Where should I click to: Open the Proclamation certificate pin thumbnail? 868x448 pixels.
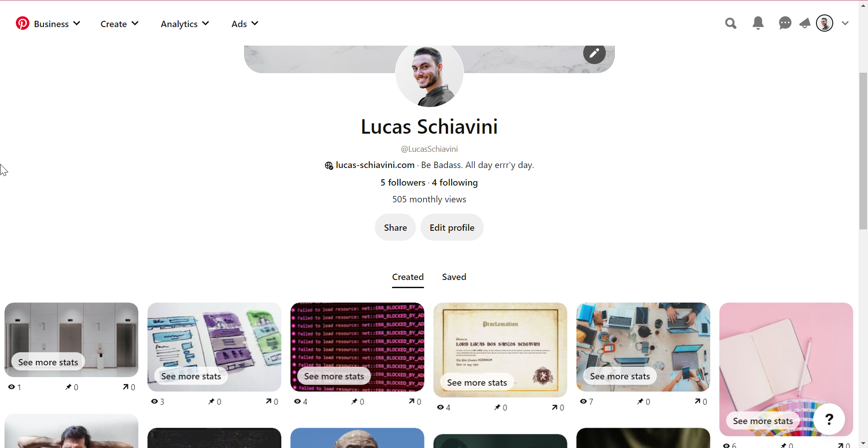click(500, 350)
